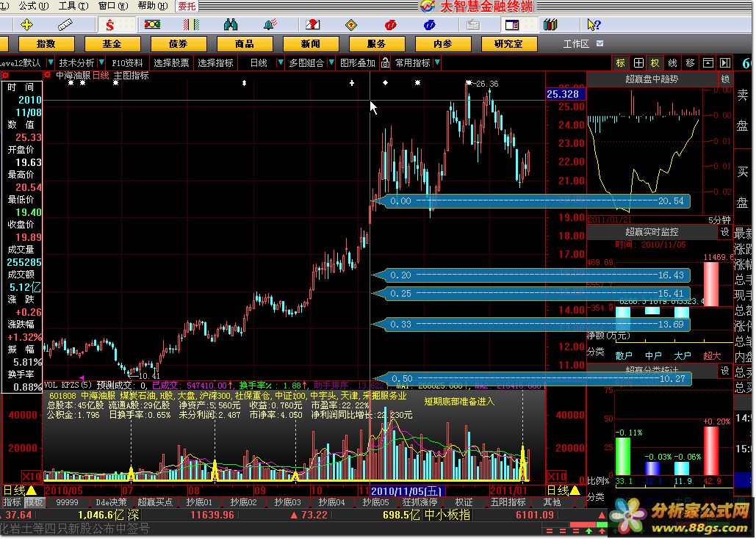Open the 新闻 category button
Screen dimensions: 756x539
tap(311, 44)
